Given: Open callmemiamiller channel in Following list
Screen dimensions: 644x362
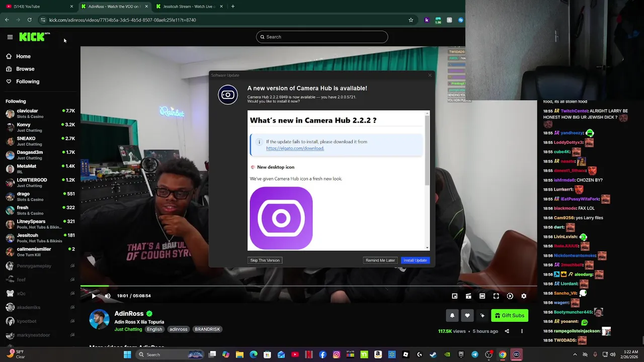Looking at the screenshot, I should tap(40, 252).
